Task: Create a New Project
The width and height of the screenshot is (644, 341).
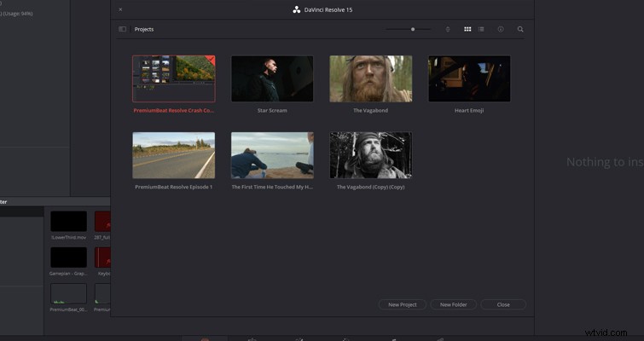Action: 402,304
